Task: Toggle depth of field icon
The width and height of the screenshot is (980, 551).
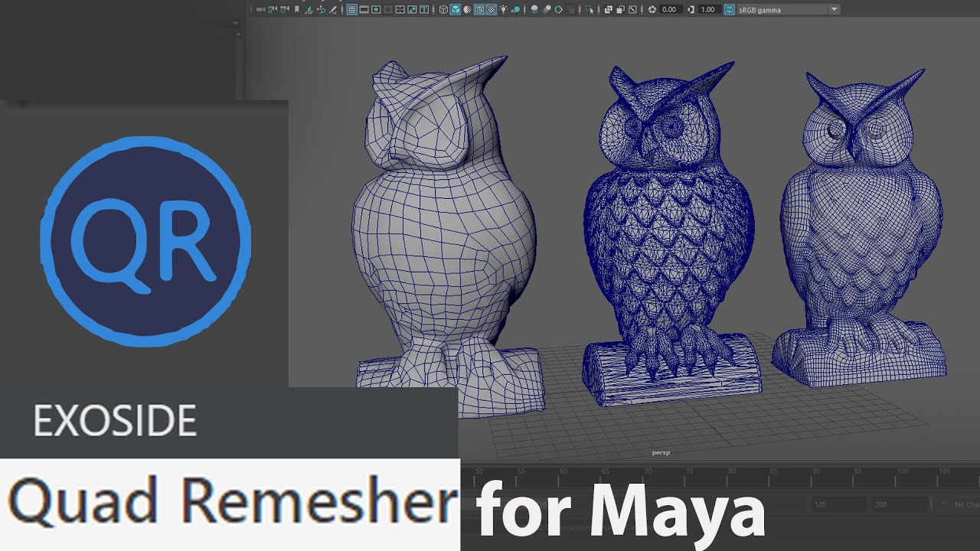Action: pyautogui.click(x=572, y=10)
